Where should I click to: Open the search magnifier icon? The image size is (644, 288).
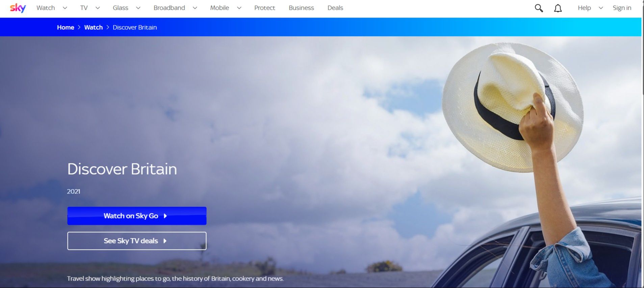[x=539, y=8]
